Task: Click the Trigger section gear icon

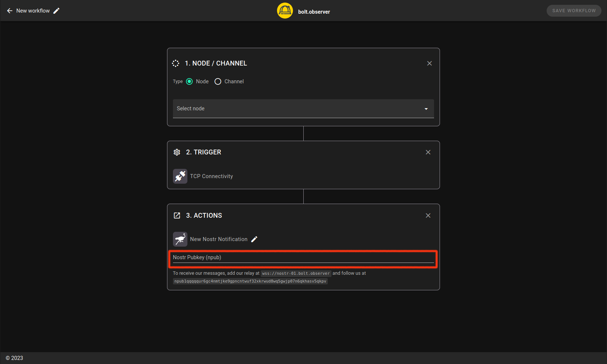Action: click(x=177, y=152)
